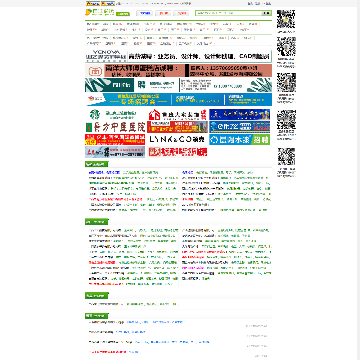Open the red calligraphy hospital banner

tap(115, 127)
